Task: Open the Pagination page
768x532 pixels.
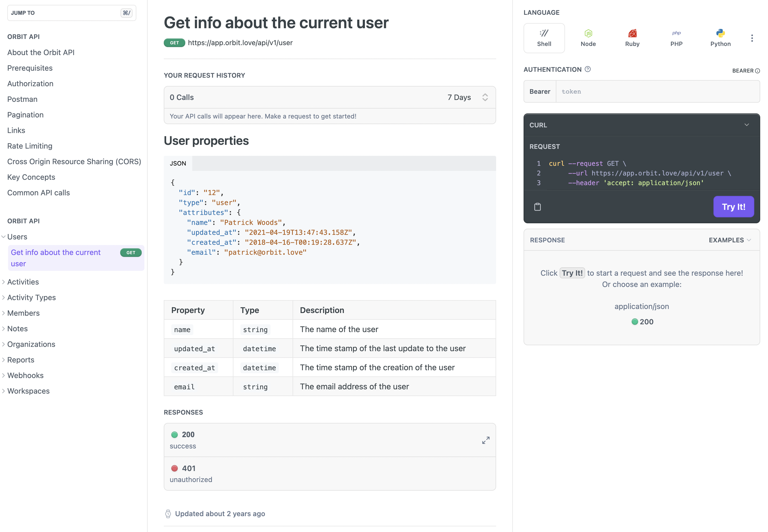Action: coord(25,115)
